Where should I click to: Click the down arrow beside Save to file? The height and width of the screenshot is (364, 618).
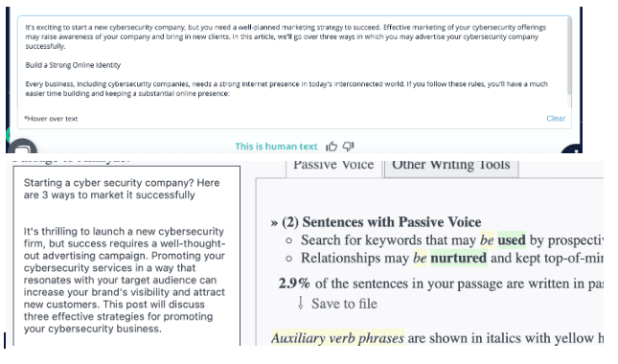coord(300,303)
